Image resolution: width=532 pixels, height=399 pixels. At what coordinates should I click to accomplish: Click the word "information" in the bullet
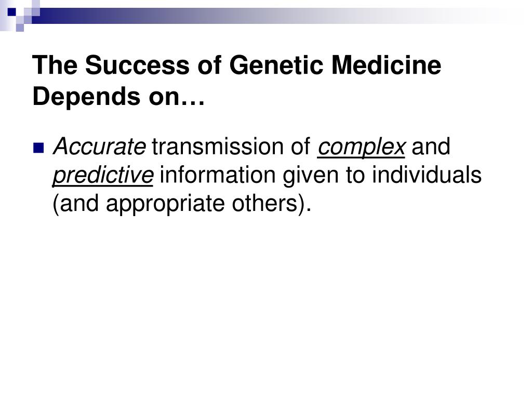pos(218,175)
